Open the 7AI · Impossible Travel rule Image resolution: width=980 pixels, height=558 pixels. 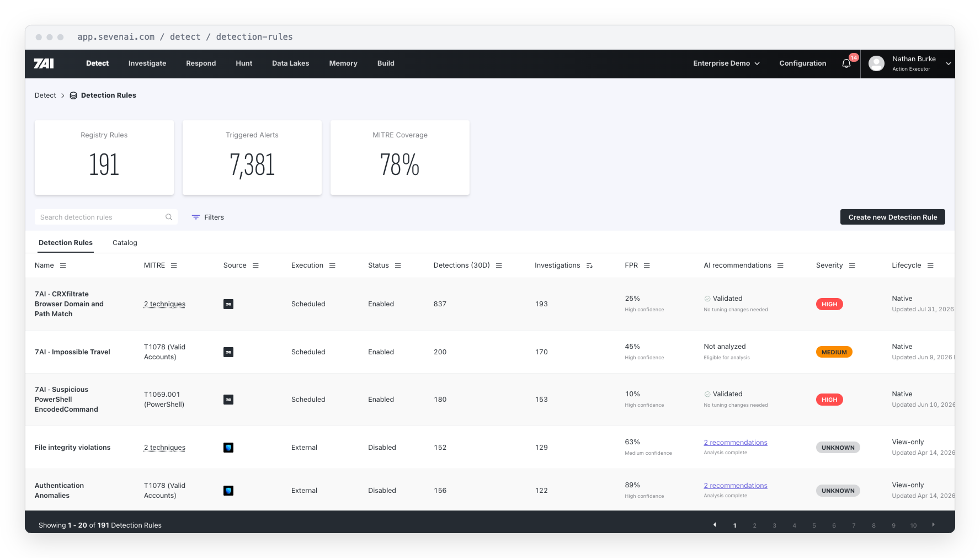(72, 352)
